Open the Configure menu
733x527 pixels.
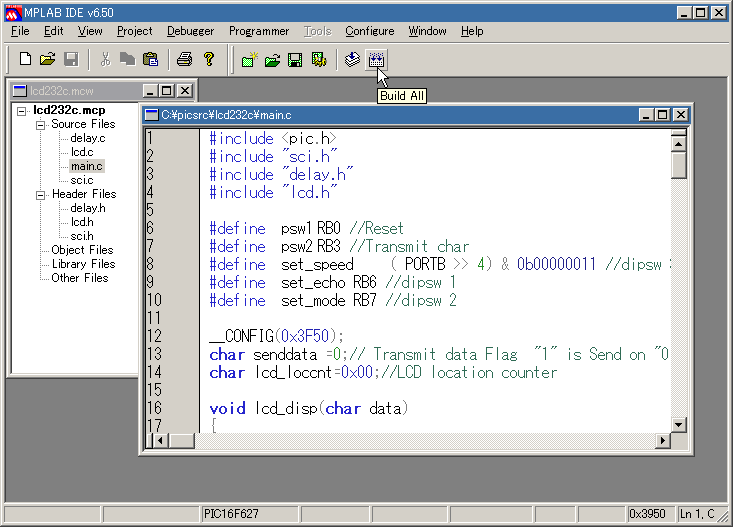click(370, 31)
